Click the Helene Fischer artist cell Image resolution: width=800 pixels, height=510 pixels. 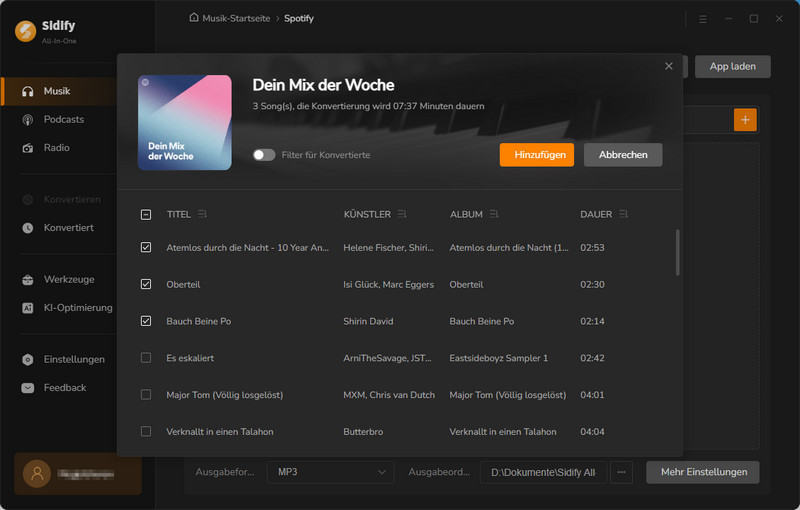point(388,248)
